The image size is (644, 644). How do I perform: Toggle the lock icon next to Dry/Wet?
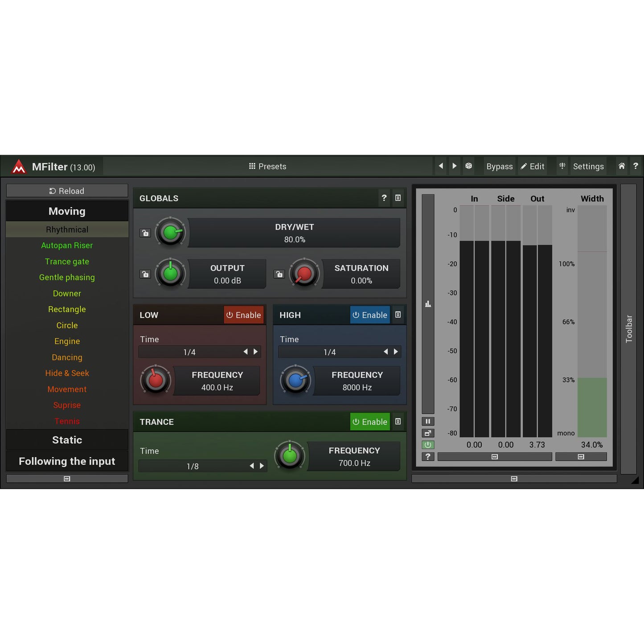pos(145,233)
